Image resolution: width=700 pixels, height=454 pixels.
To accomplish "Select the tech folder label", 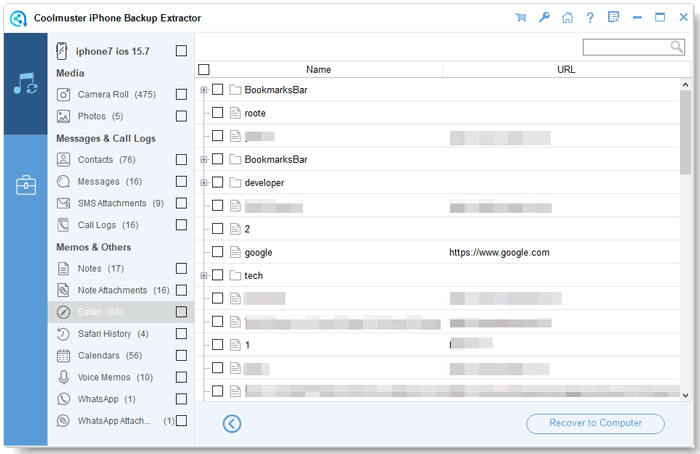I will (x=253, y=275).
